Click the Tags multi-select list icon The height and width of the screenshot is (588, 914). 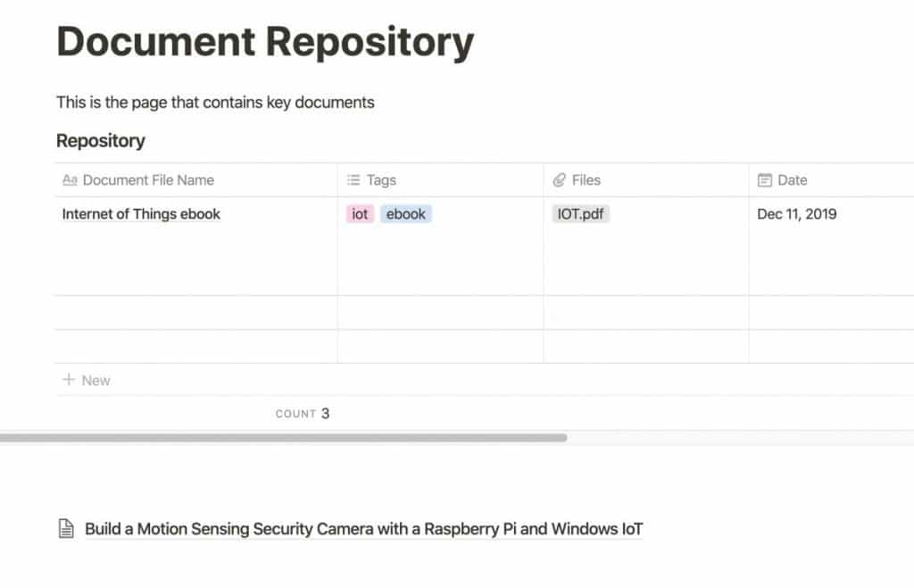pyautogui.click(x=353, y=179)
